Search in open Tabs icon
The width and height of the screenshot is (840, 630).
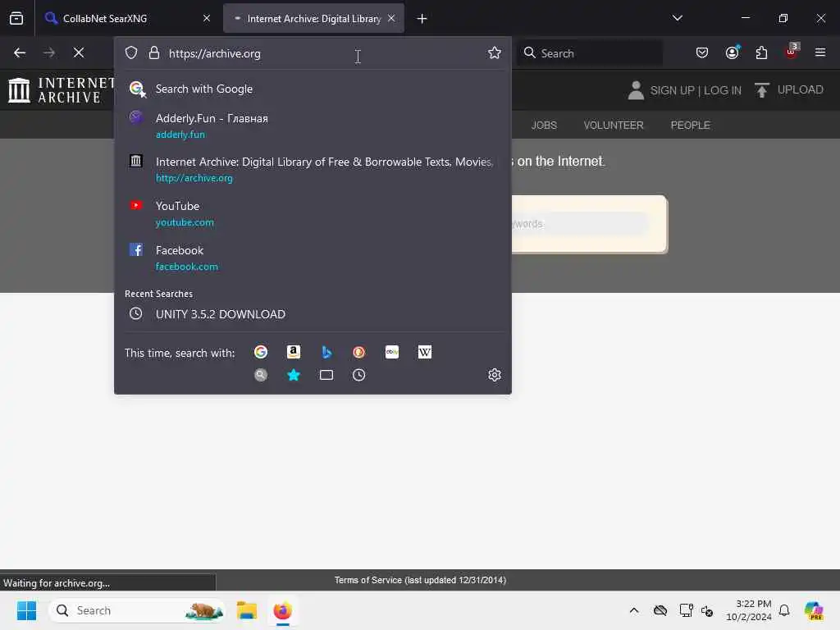[326, 375]
